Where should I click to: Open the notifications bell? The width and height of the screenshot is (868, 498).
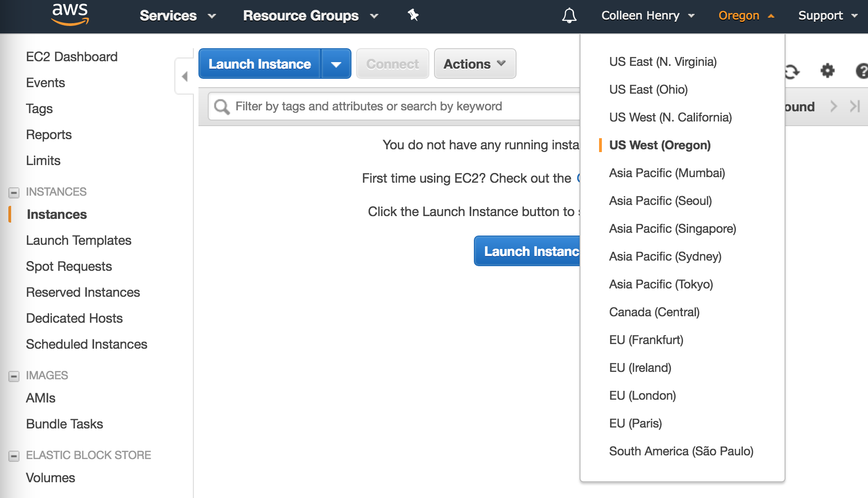[569, 16]
